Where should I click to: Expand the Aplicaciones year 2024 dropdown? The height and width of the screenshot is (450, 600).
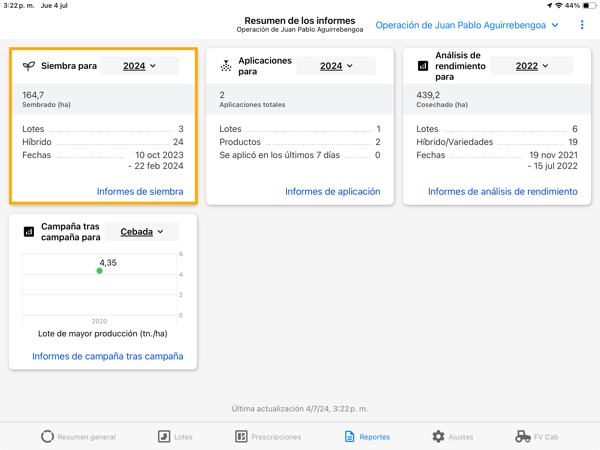[x=336, y=66]
